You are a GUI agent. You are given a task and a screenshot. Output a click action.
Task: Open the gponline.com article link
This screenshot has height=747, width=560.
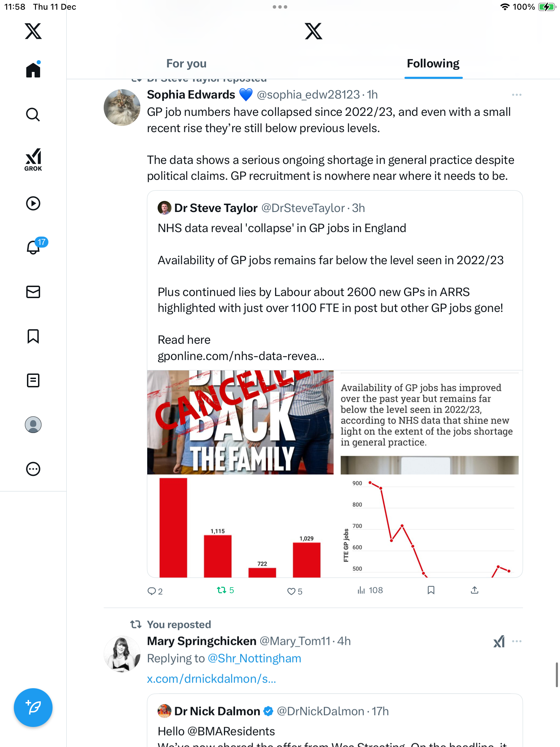pyautogui.click(x=241, y=356)
